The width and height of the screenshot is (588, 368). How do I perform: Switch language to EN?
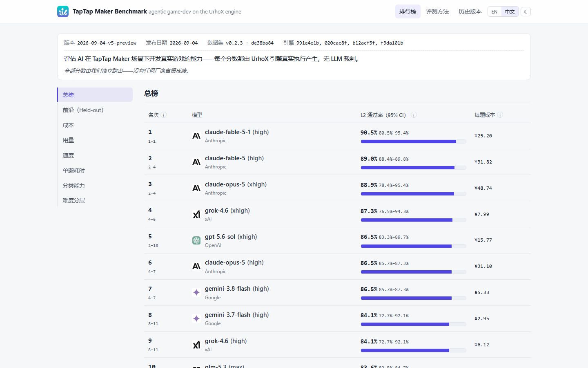pyautogui.click(x=494, y=11)
